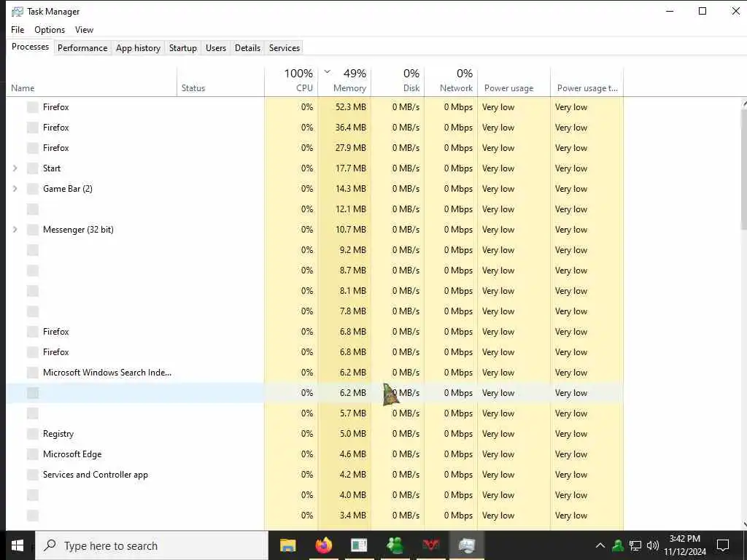The width and height of the screenshot is (747, 560).
Task: Click the sort arrow above Memory column
Action: [x=328, y=72]
